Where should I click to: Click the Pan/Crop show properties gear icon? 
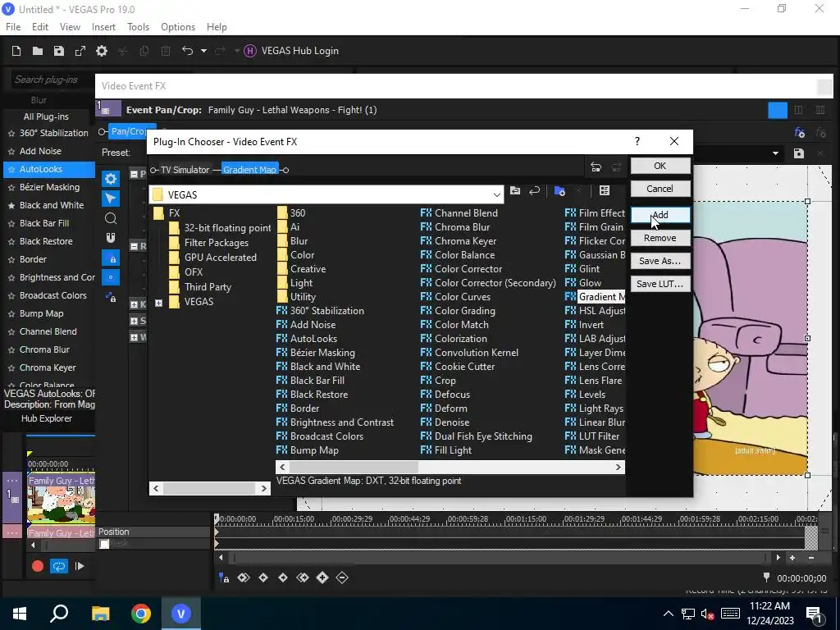111,179
